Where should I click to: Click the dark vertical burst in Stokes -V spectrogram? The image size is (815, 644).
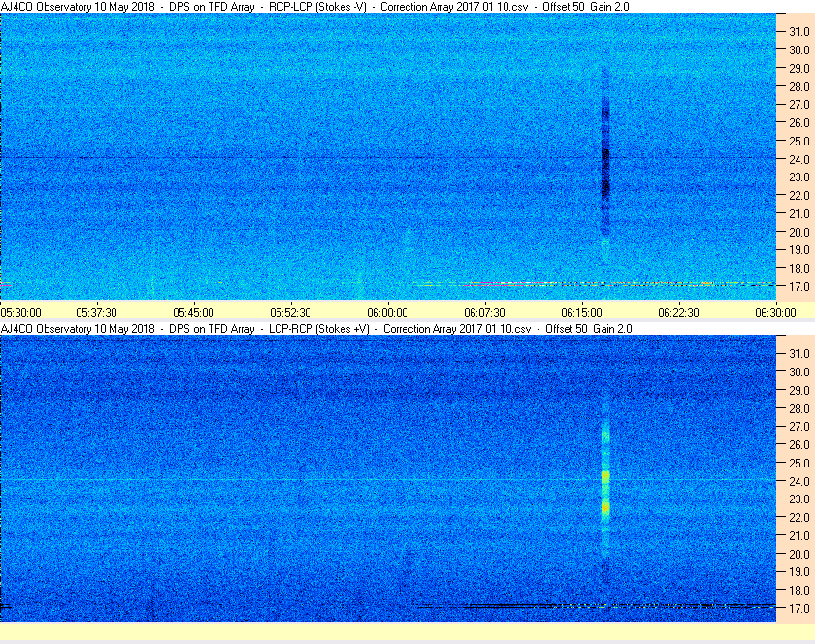(x=605, y=153)
